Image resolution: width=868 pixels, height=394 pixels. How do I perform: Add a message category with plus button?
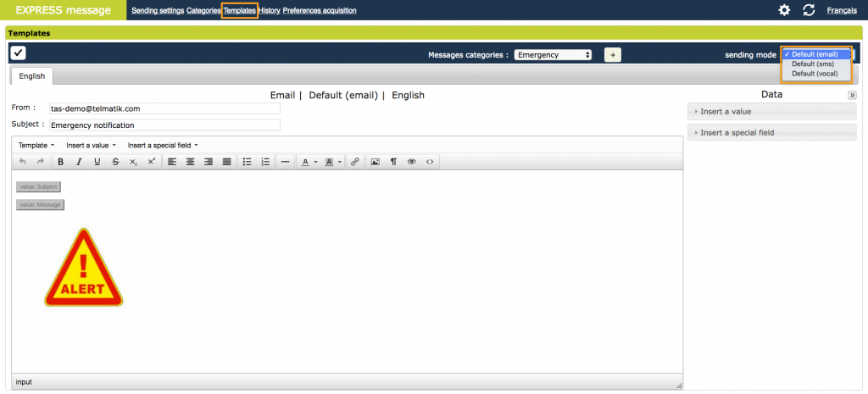pos(613,55)
